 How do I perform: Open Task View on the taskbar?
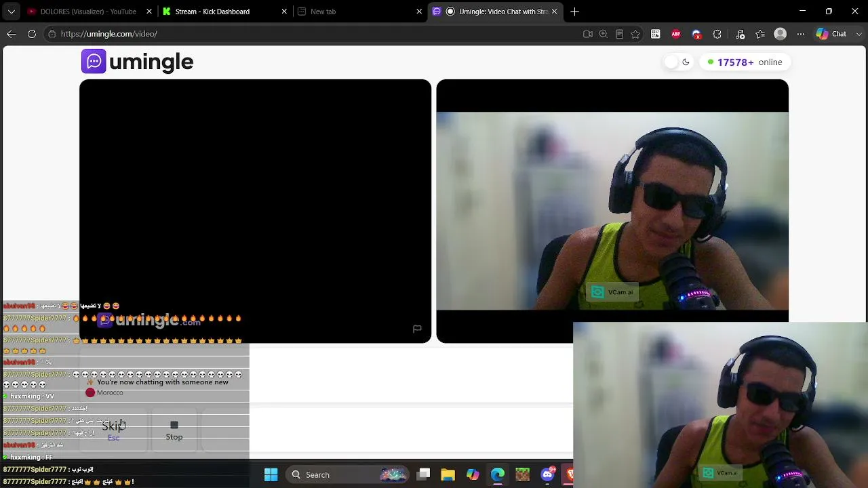point(424,474)
